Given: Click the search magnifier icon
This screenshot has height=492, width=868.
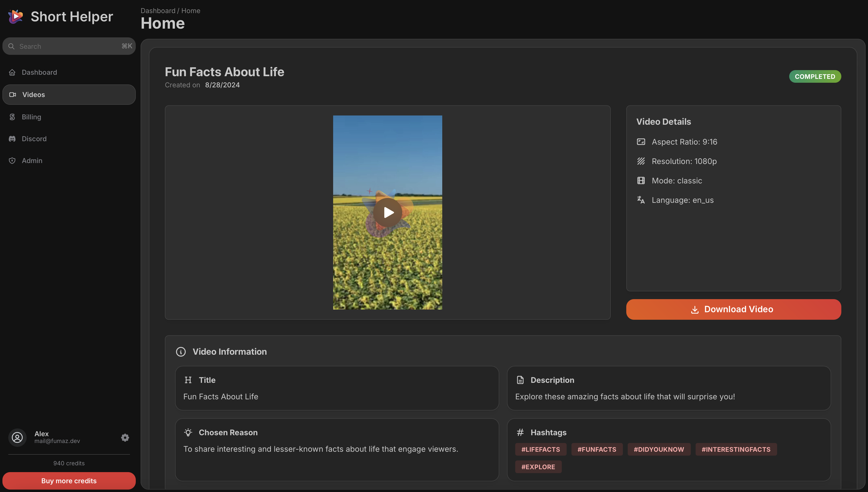Looking at the screenshot, I should 11,46.
